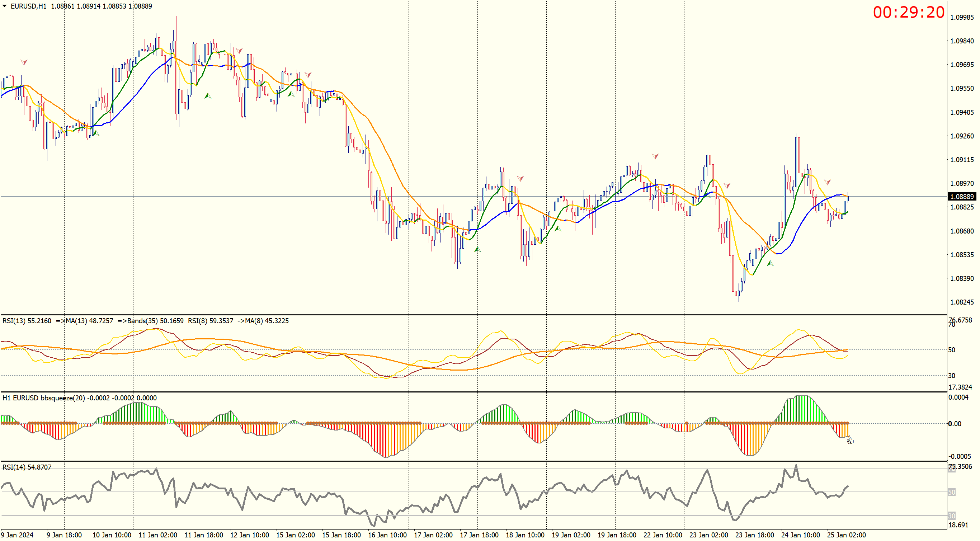Click the 25 Jan 02:00 time axis label

[x=846, y=535]
